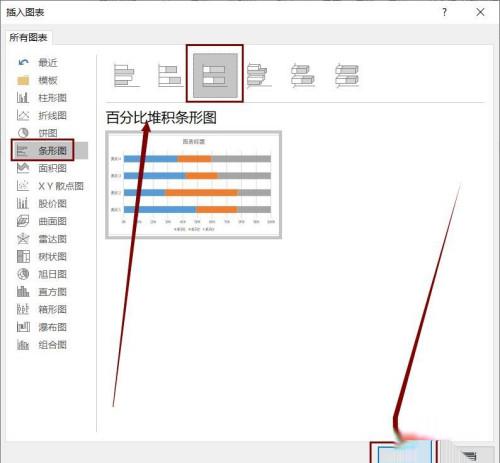This screenshot has width=500, height=463.
Task: Select the stacked bar chart subtype icon
Action: point(170,76)
